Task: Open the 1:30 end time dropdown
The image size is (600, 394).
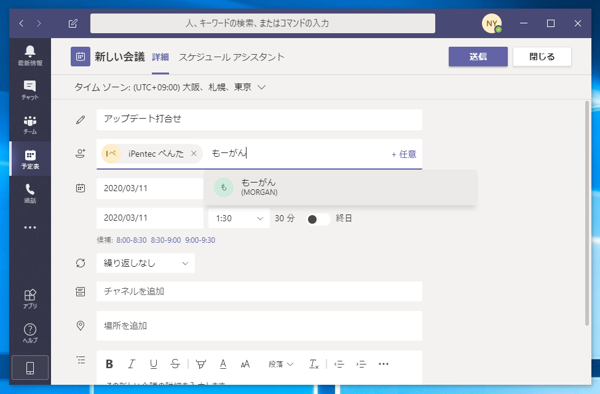Action: [239, 218]
